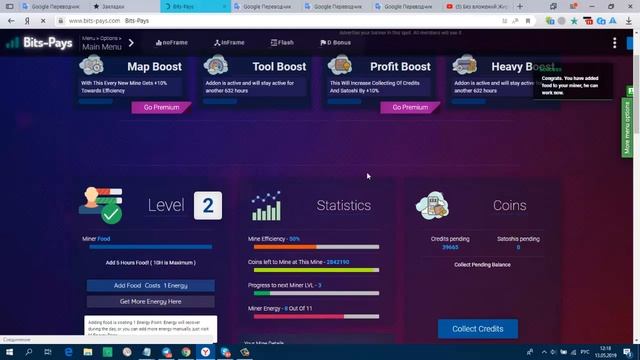The height and width of the screenshot is (360, 640).
Task: Bookmark page via bookmark icon
Action: click(x=528, y=21)
